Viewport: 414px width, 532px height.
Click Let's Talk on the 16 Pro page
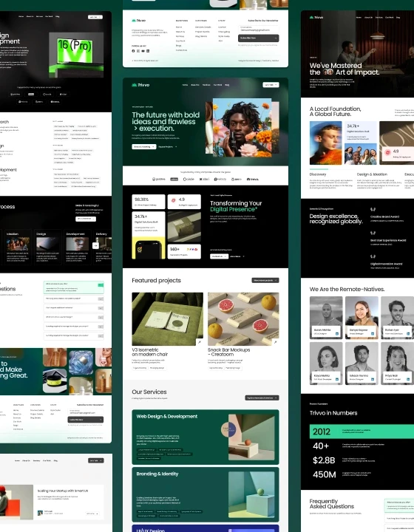click(95, 16)
